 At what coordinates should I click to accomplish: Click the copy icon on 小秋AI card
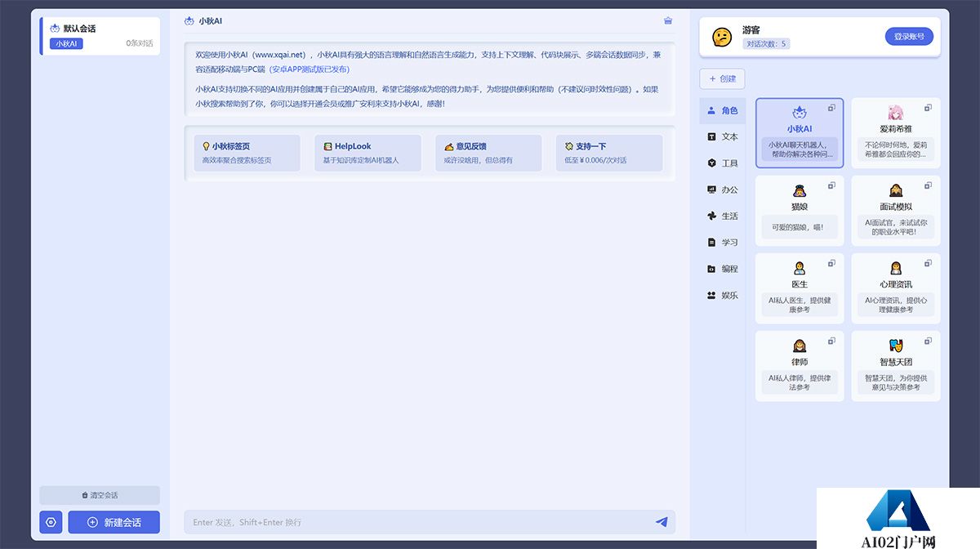pyautogui.click(x=832, y=108)
